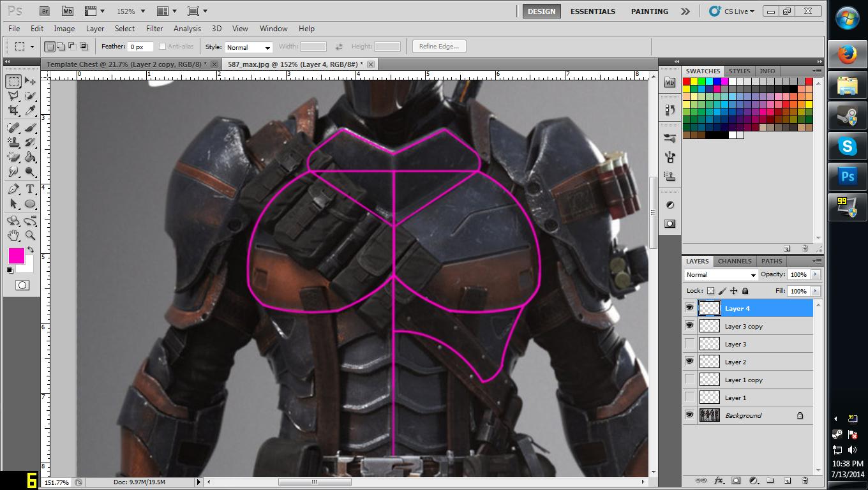Hide Layer 4 visibility eye
The height and width of the screenshot is (490, 868).
click(x=689, y=308)
